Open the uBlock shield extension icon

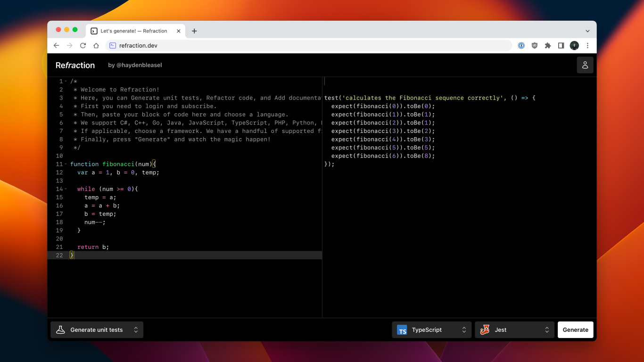[x=535, y=46]
